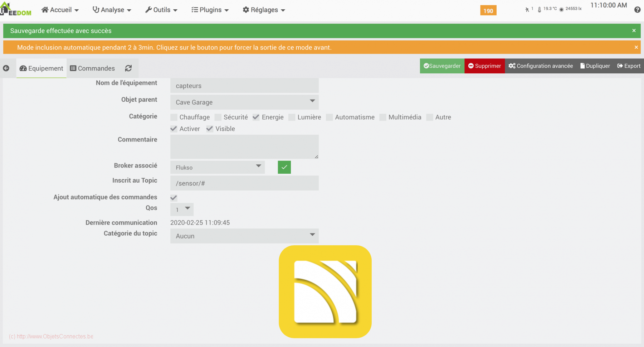Open the Outils menu

coord(161,10)
